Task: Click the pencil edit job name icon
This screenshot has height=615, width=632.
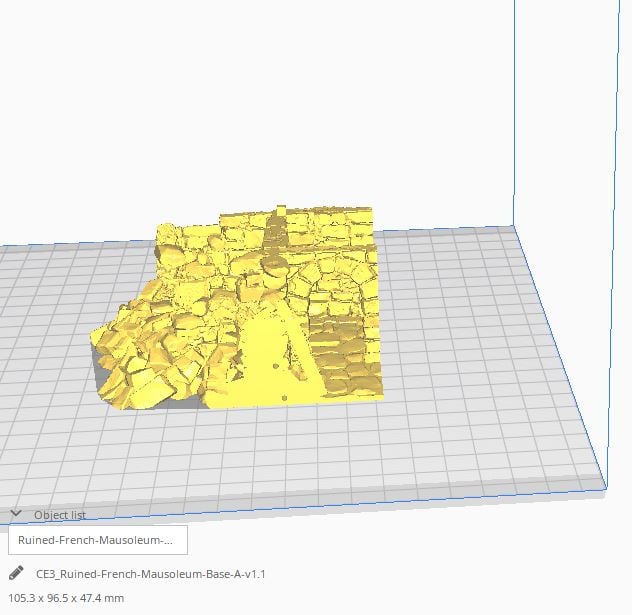Action: (16, 573)
